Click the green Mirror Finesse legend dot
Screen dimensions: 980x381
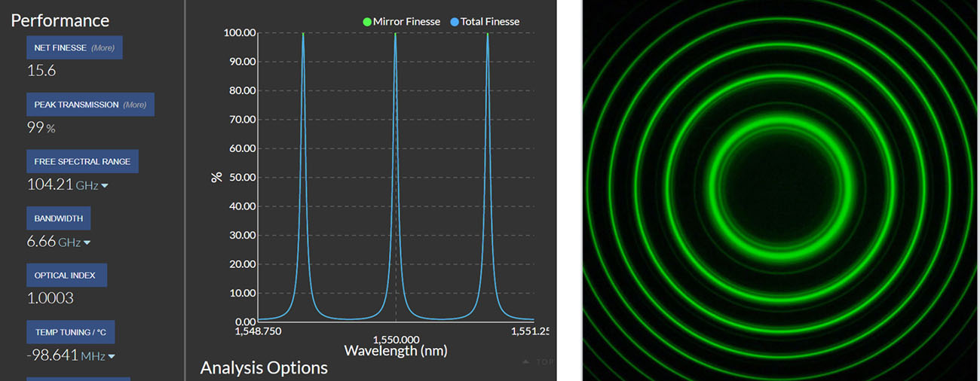[367, 22]
